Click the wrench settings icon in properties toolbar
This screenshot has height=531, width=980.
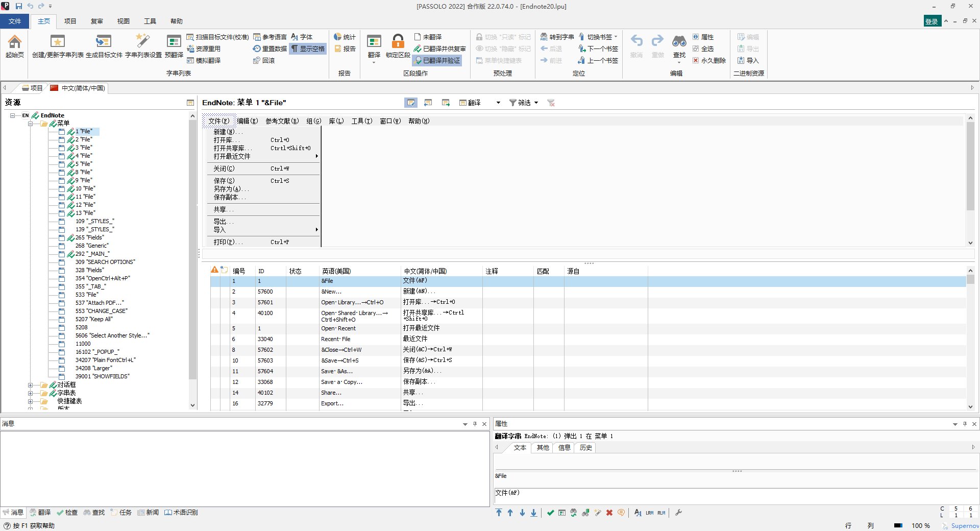click(x=678, y=513)
